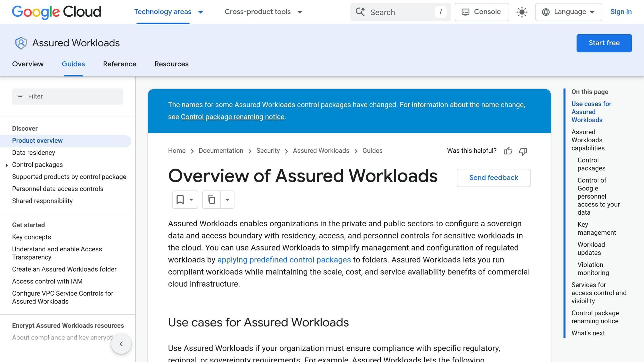Jump to Control packages in page outline
The width and height of the screenshot is (644, 362).
click(591, 164)
